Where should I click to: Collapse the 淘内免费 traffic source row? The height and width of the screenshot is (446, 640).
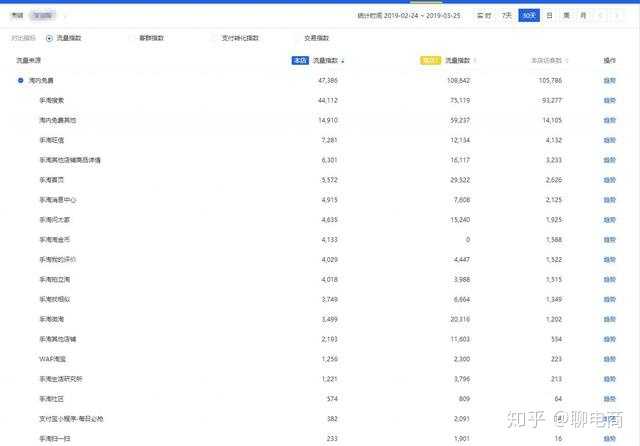point(21,79)
